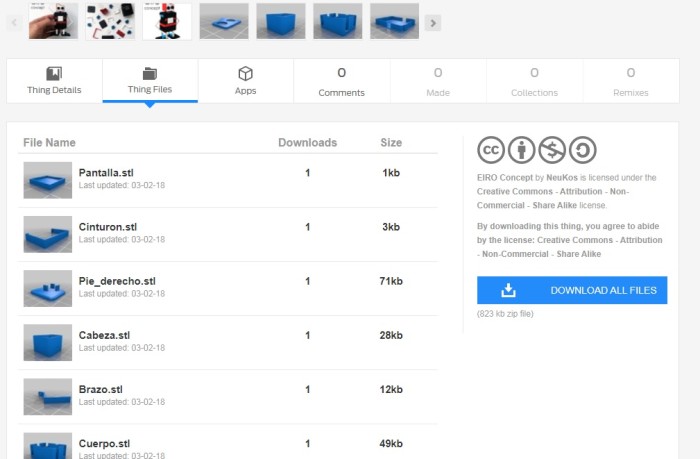Click the Cinturon.stl file thumbnail
The height and width of the screenshot is (459, 700).
[48, 234]
